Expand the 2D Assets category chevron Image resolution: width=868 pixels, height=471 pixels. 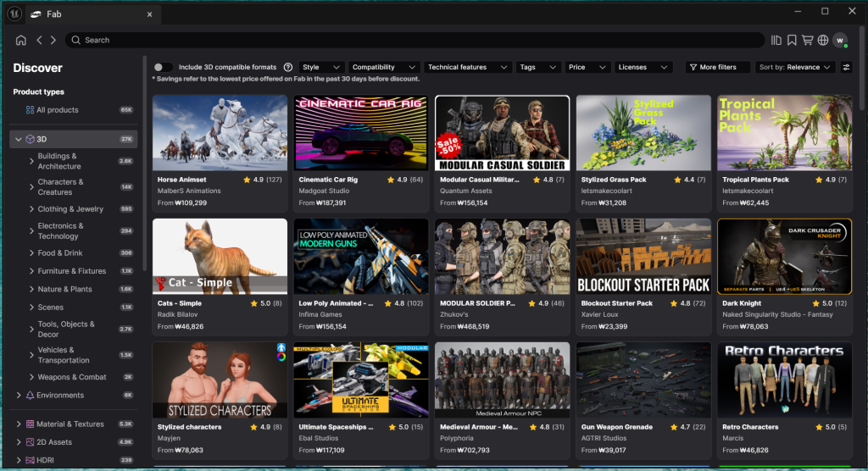(19, 442)
